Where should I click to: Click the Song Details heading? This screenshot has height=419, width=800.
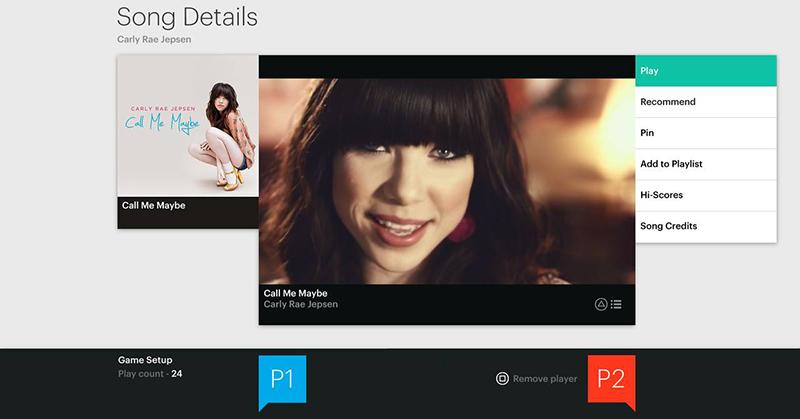187,17
